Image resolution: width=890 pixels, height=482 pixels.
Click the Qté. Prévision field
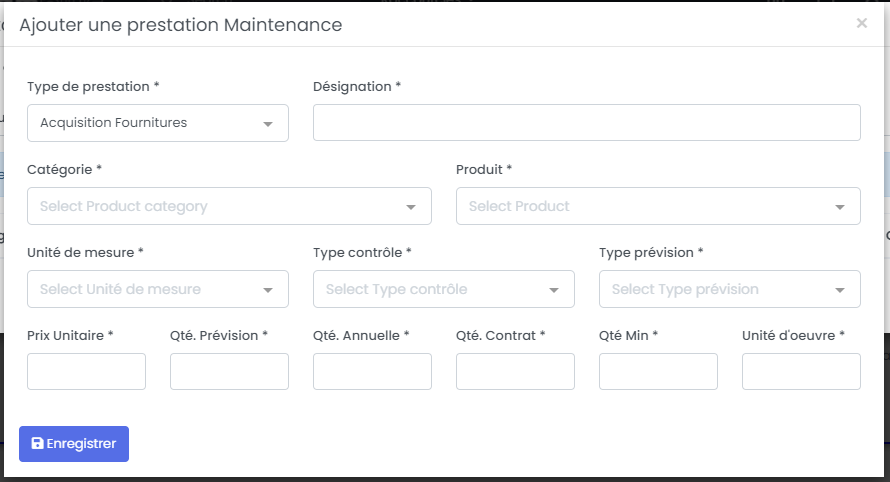[229, 371]
